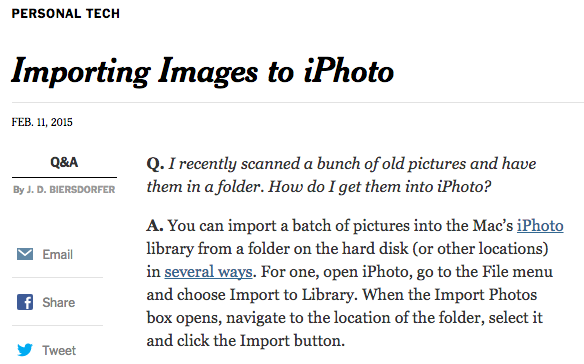Click the headline Importing Images to iPhoto
The width and height of the screenshot is (584, 364).
pos(203,71)
